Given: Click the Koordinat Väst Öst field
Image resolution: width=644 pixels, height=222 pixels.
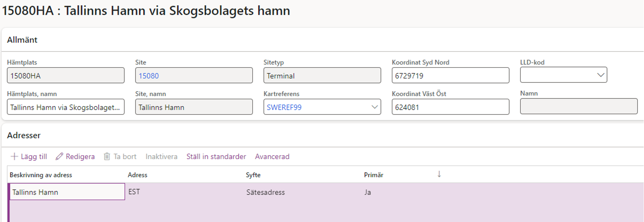Looking at the screenshot, I should pyautogui.click(x=450, y=107).
